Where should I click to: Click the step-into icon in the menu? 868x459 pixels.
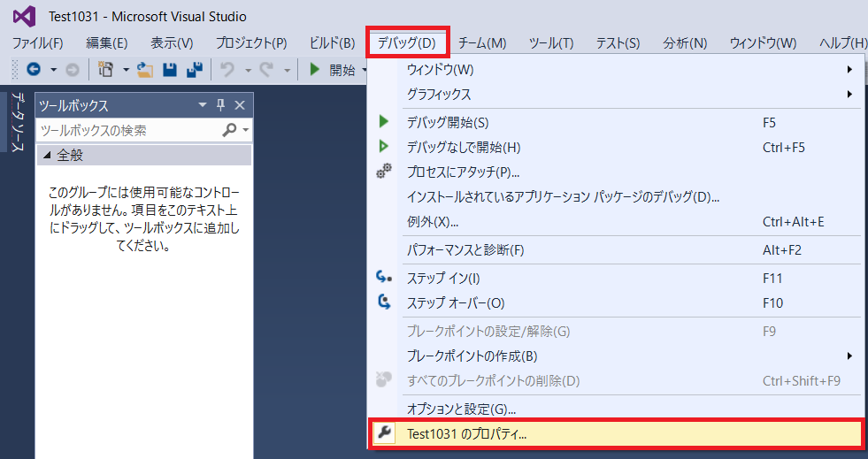coord(384,277)
